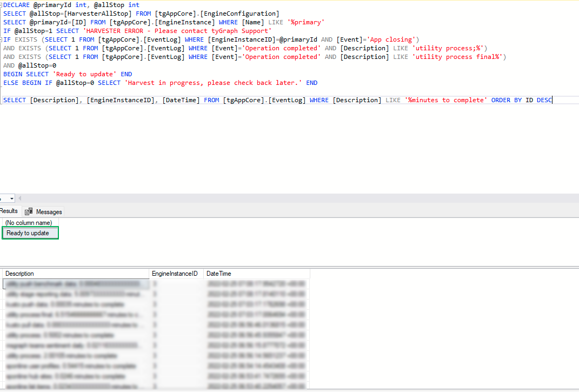Select the Results tab
This screenshot has height=392, width=579.
9,211
